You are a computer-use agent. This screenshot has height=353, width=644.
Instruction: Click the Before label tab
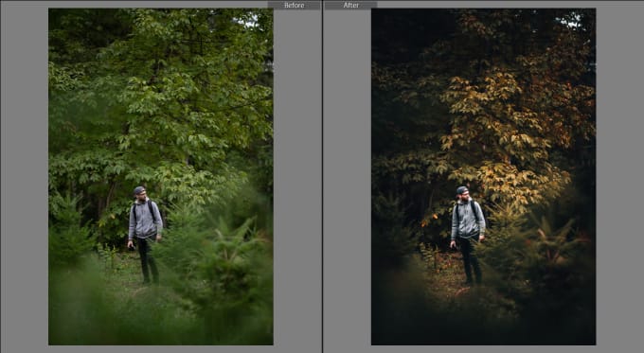(295, 5)
